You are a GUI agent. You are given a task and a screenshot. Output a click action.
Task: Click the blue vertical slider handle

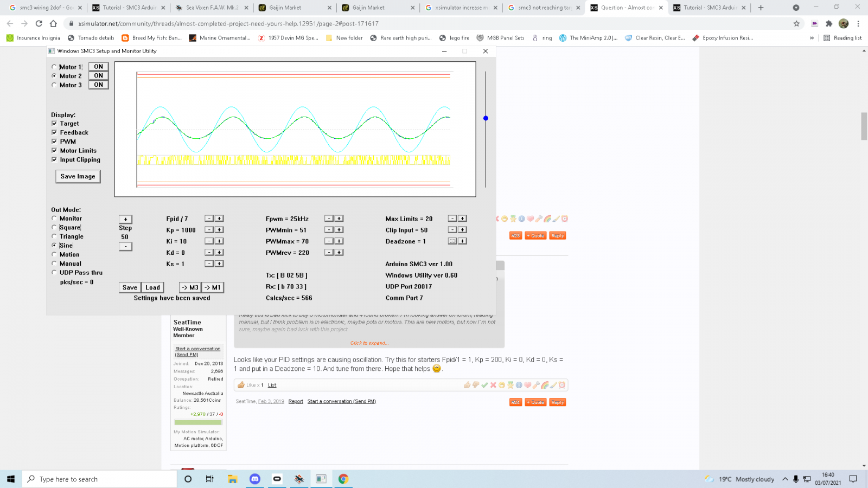point(486,118)
